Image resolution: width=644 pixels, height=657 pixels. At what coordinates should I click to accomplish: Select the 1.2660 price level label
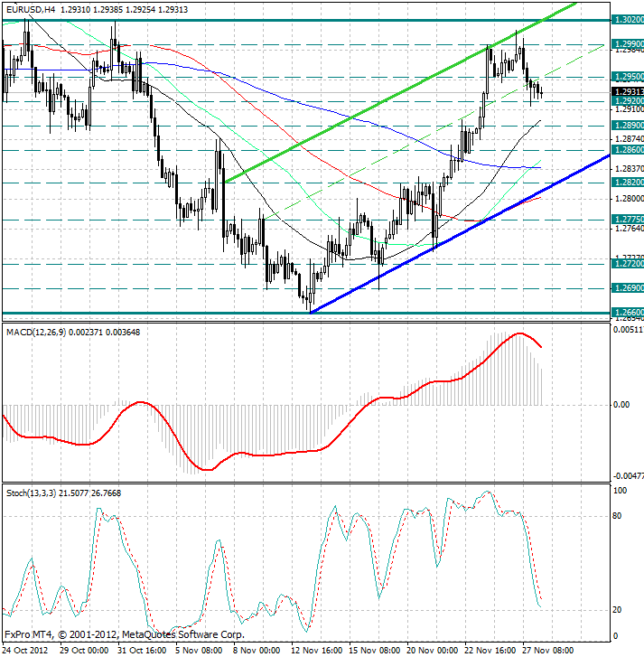click(627, 313)
